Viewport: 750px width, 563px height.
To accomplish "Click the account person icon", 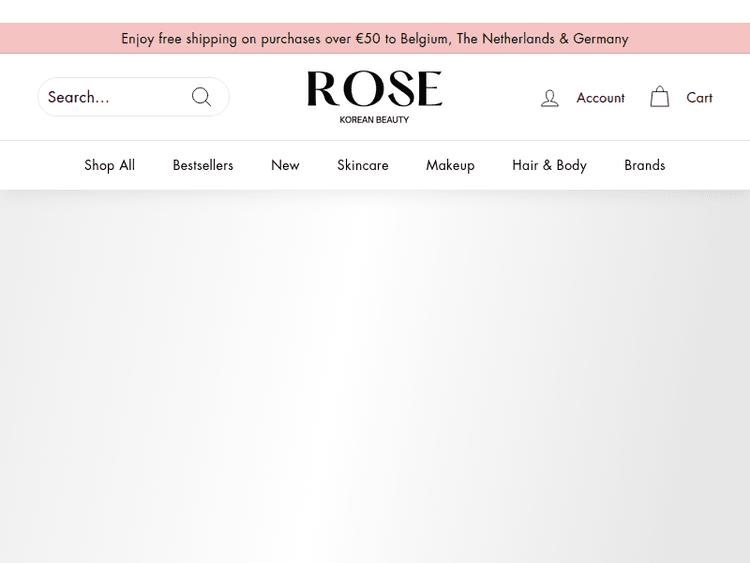I will coord(550,98).
